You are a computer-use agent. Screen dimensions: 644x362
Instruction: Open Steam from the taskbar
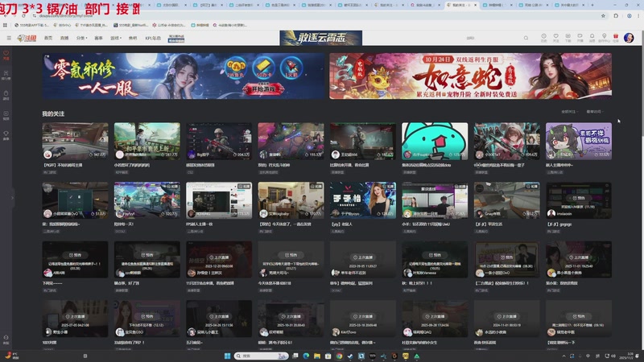[x=350, y=356]
